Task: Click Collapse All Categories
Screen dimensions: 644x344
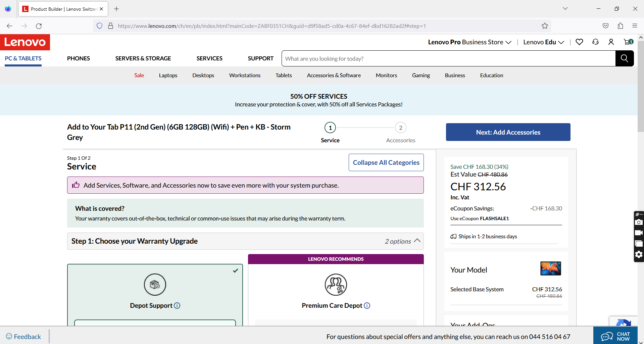Action: (x=386, y=162)
